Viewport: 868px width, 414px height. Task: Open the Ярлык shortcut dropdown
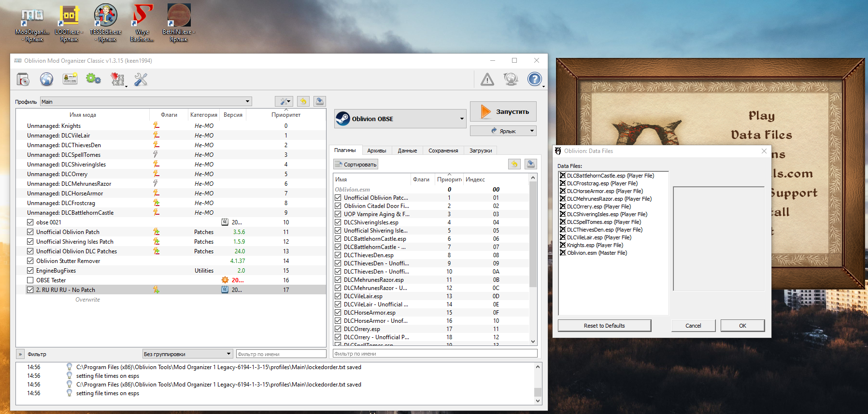[x=503, y=131]
